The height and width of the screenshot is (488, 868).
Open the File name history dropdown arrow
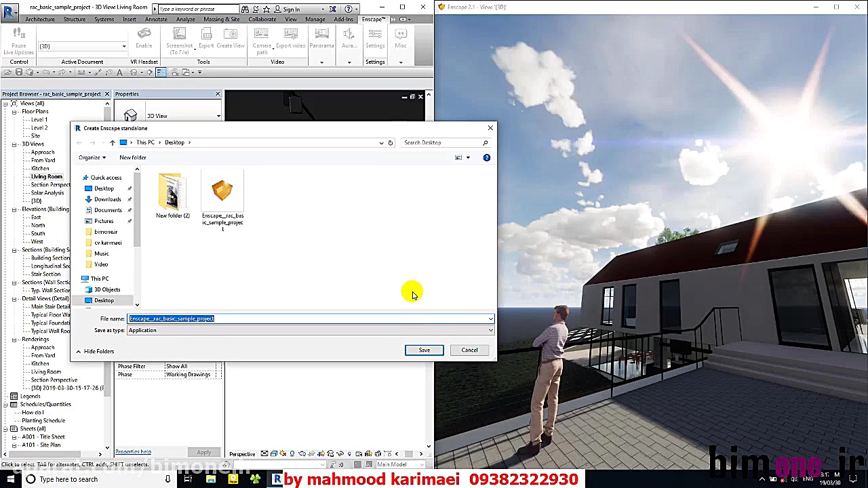point(490,319)
